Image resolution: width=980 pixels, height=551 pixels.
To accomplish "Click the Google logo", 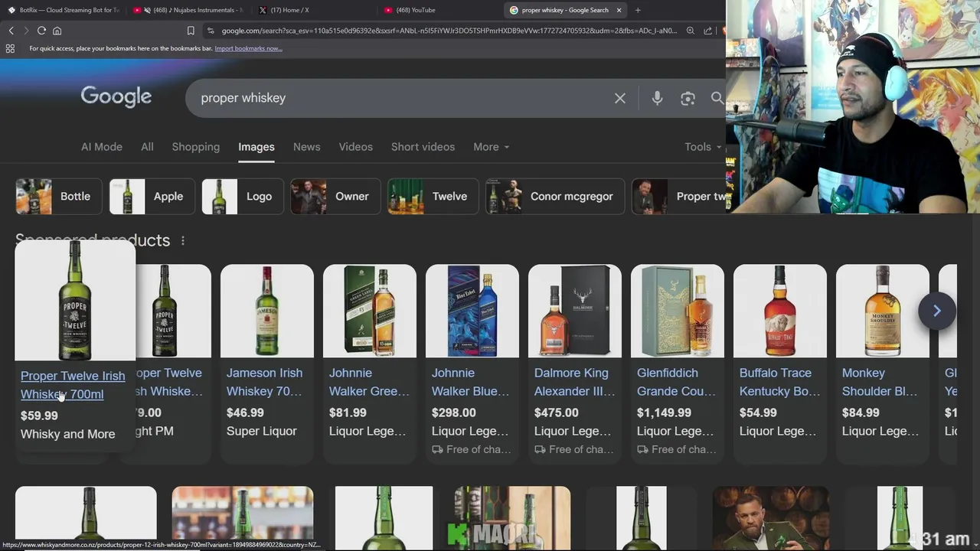I will coord(116,97).
